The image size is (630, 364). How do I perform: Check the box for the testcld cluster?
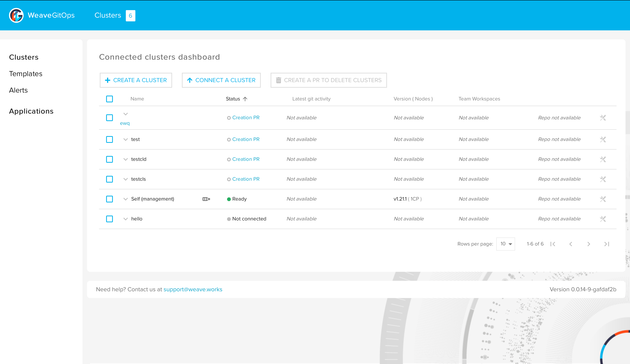point(109,159)
